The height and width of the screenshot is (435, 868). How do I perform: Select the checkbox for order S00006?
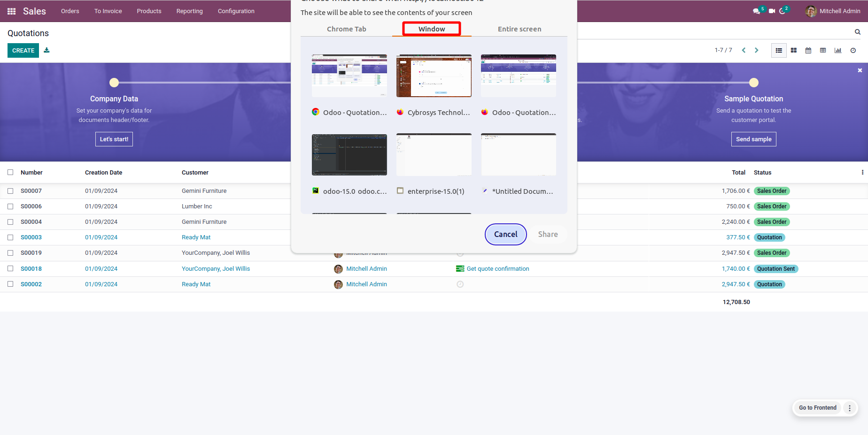tap(10, 206)
